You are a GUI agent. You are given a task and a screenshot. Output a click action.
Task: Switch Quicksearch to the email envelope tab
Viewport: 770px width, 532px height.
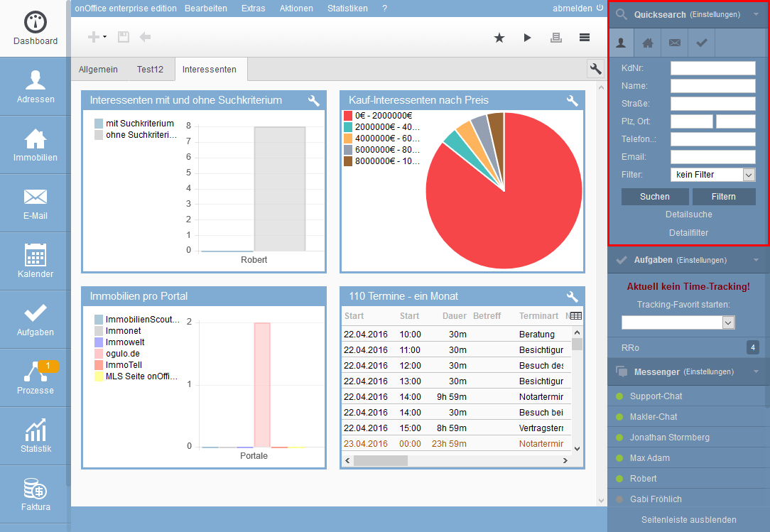click(674, 43)
